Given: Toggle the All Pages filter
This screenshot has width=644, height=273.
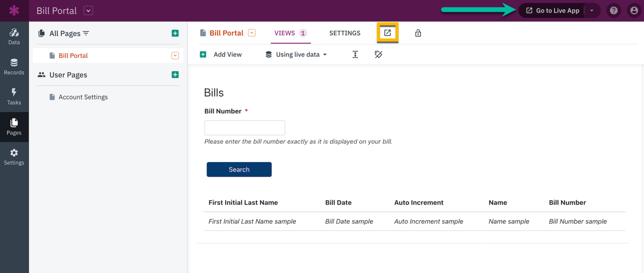Looking at the screenshot, I should pyautogui.click(x=87, y=33).
